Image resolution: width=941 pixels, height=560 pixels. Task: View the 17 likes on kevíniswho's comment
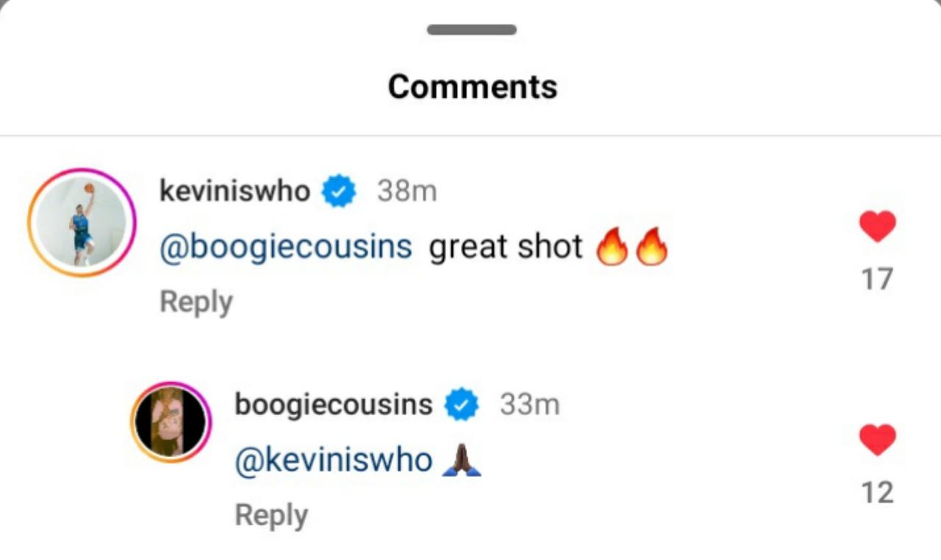[x=877, y=279]
